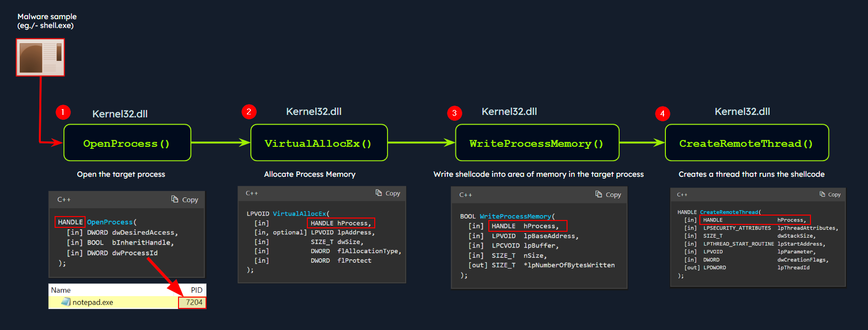Select the red step 2 circle
Viewport: 868px width, 330px height.
click(249, 111)
